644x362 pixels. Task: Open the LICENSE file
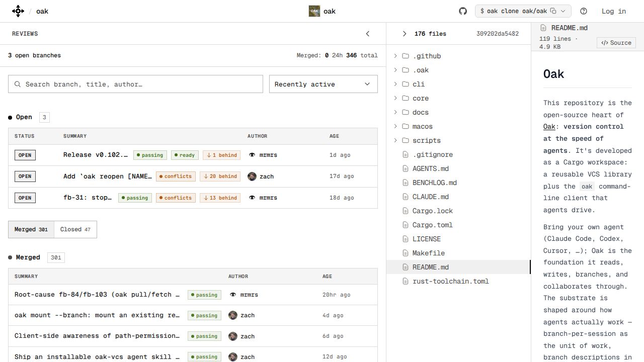458,239
